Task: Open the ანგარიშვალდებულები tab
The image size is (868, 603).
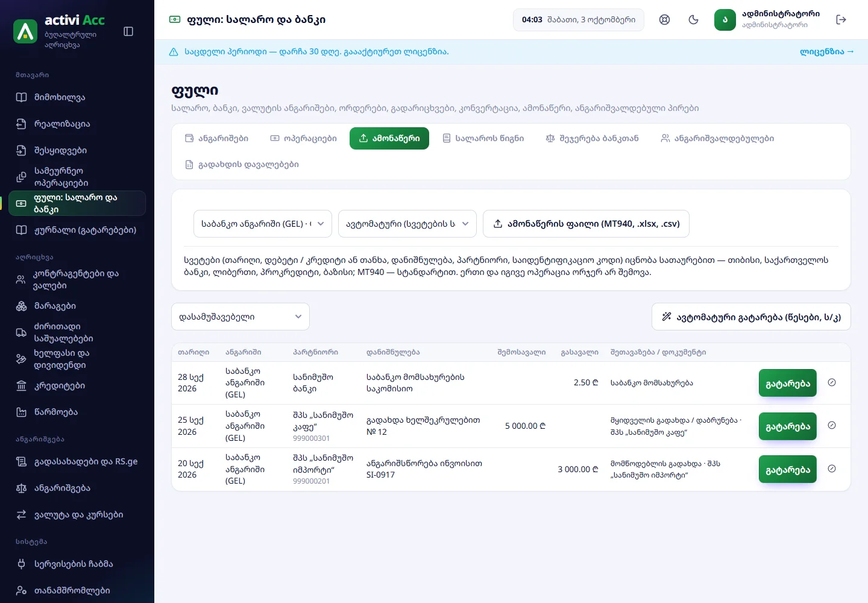Action: point(717,138)
